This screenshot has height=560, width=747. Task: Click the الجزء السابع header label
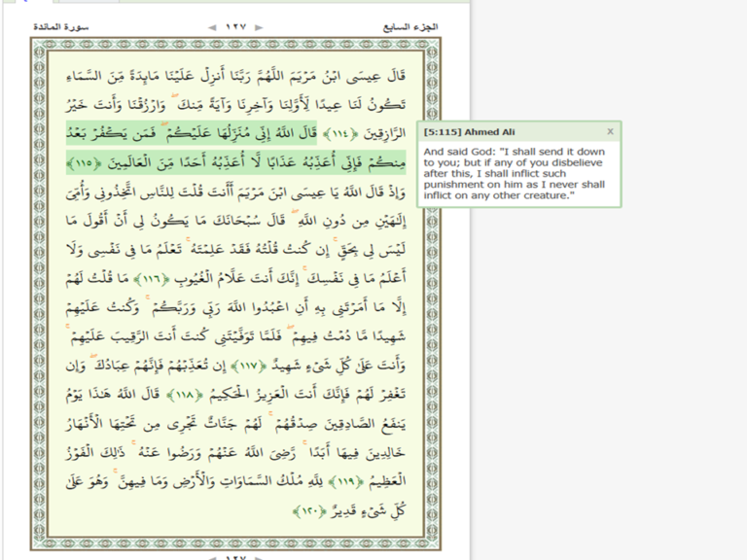click(410, 27)
